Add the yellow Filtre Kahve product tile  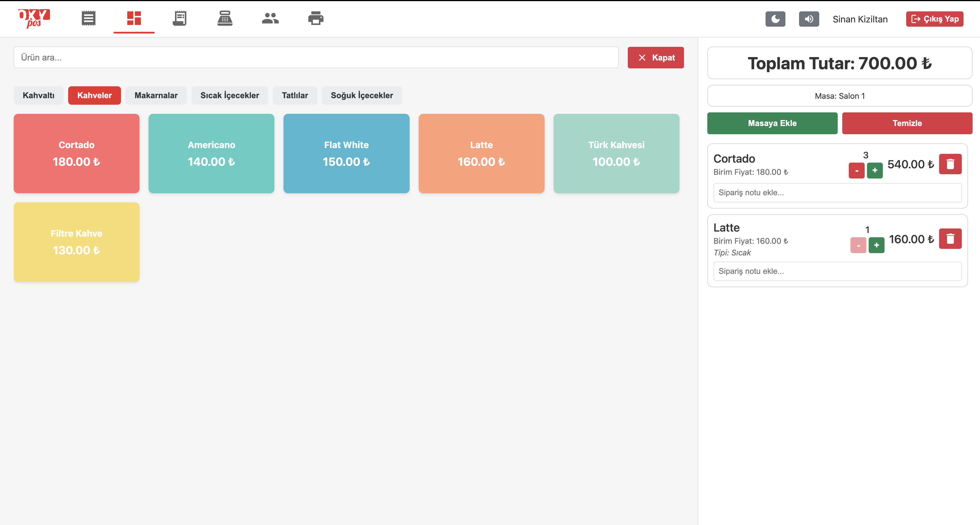pos(76,242)
